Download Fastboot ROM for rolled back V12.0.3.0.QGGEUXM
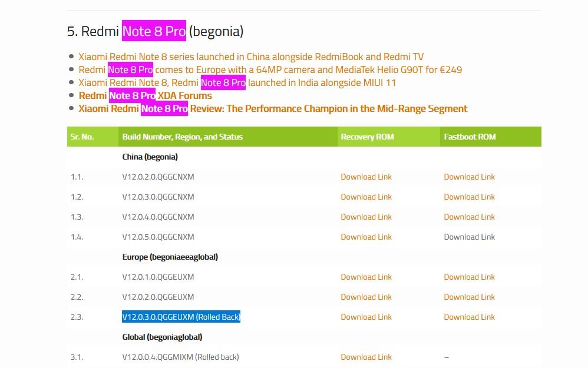This screenshot has width=588, height=368. pos(469,317)
